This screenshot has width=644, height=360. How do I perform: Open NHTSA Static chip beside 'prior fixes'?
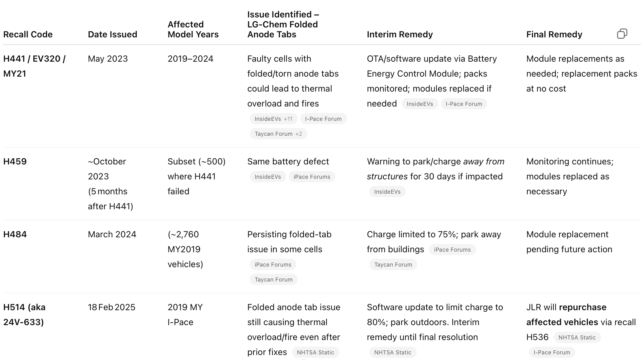[315, 353]
